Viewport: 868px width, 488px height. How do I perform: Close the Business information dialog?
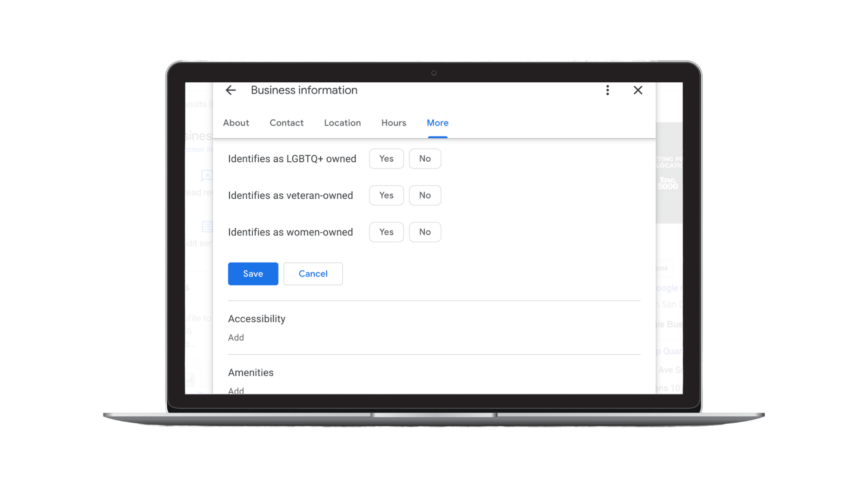pyautogui.click(x=638, y=90)
